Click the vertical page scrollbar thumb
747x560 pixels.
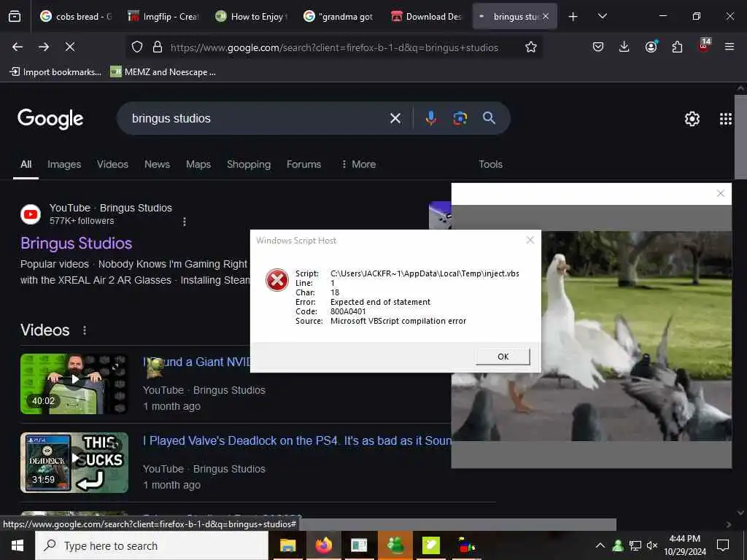pos(740,137)
